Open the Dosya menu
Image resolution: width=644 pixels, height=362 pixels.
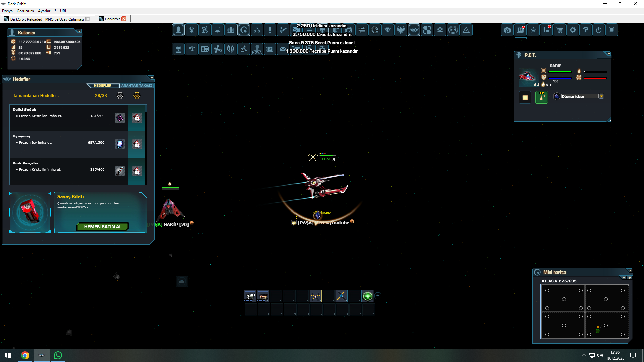point(7,11)
